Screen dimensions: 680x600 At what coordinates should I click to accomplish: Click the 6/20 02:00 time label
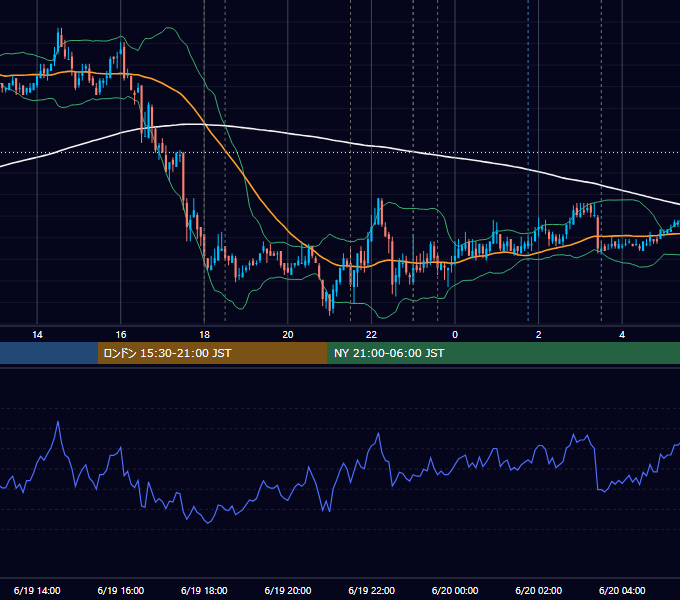pyautogui.click(x=539, y=590)
